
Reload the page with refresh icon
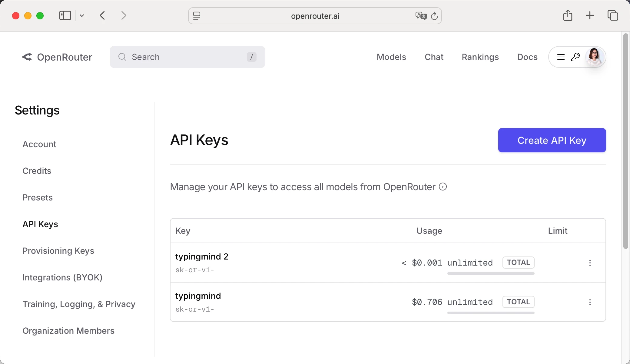pos(434,16)
